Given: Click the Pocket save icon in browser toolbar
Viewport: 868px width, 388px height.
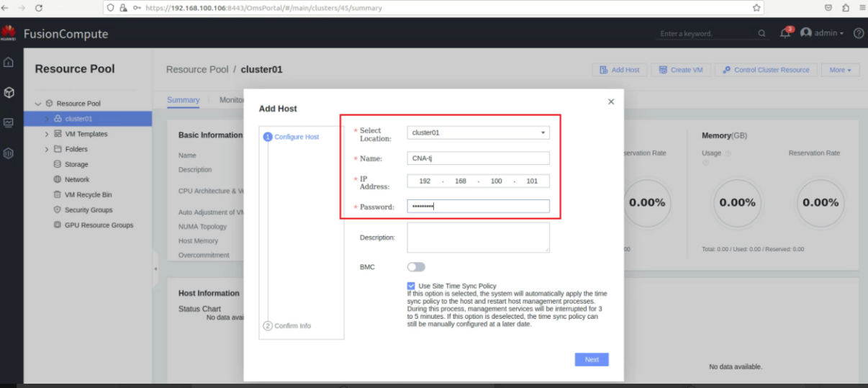Looking at the screenshot, I should (x=828, y=8).
